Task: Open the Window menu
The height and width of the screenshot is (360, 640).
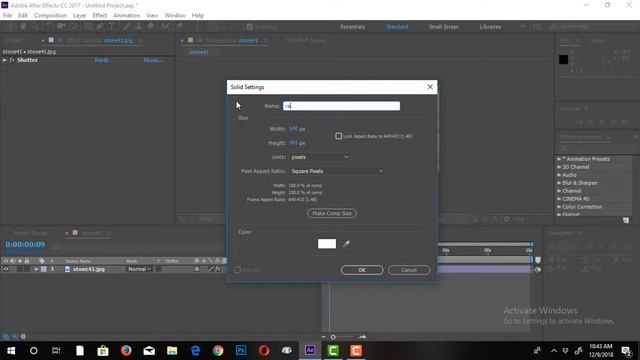Action: [175, 16]
